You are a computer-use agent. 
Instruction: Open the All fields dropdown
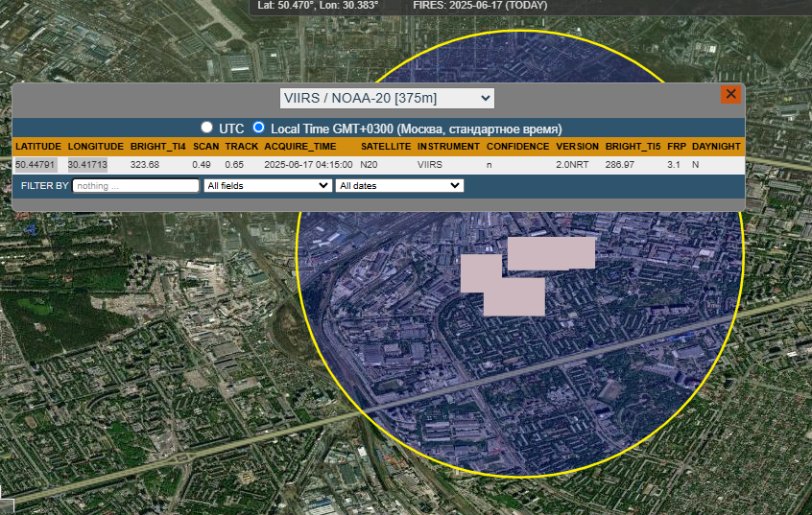(268, 186)
